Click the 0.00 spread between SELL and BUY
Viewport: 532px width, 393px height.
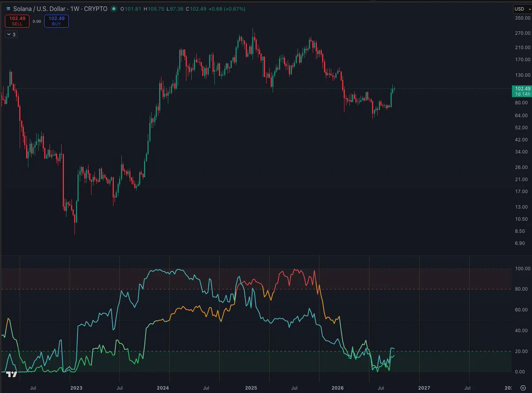click(x=37, y=21)
